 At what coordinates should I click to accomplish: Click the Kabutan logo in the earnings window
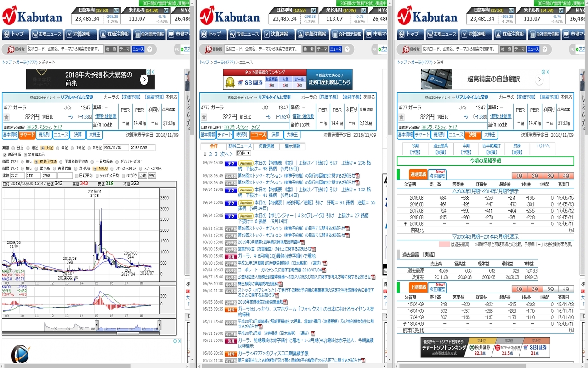point(427,15)
